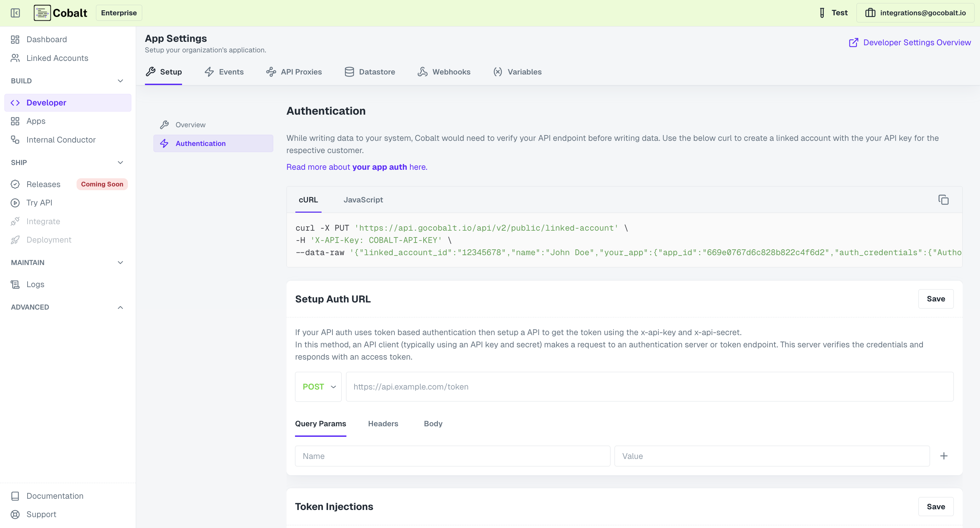The image size is (980, 528).
Task: Switch to the Webhooks tab
Action: coord(444,72)
